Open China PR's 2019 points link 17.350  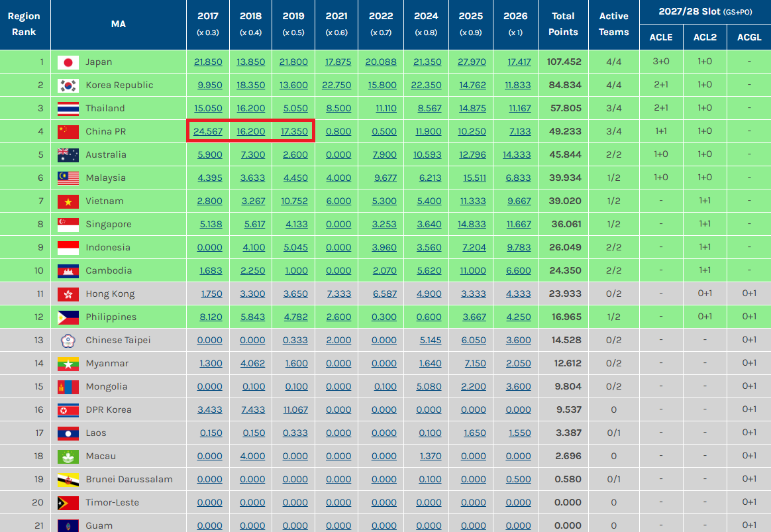294,131
